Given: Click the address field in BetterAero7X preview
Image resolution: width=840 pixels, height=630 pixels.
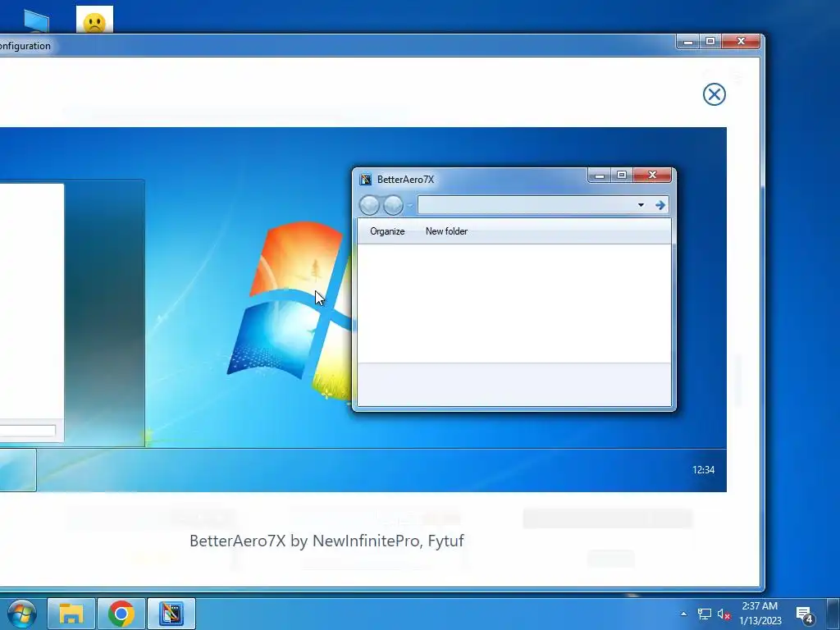Looking at the screenshot, I should (x=526, y=204).
